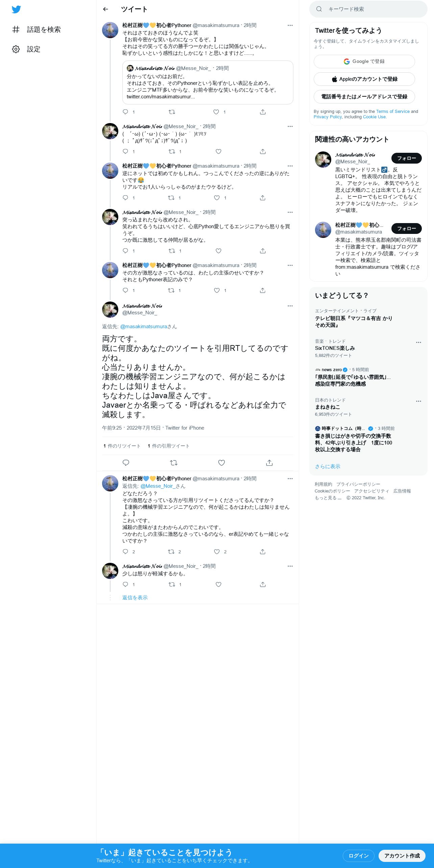This screenshot has height=868, width=434.
Task: Expand hidden replies with 返信を表示
Action: point(135,598)
